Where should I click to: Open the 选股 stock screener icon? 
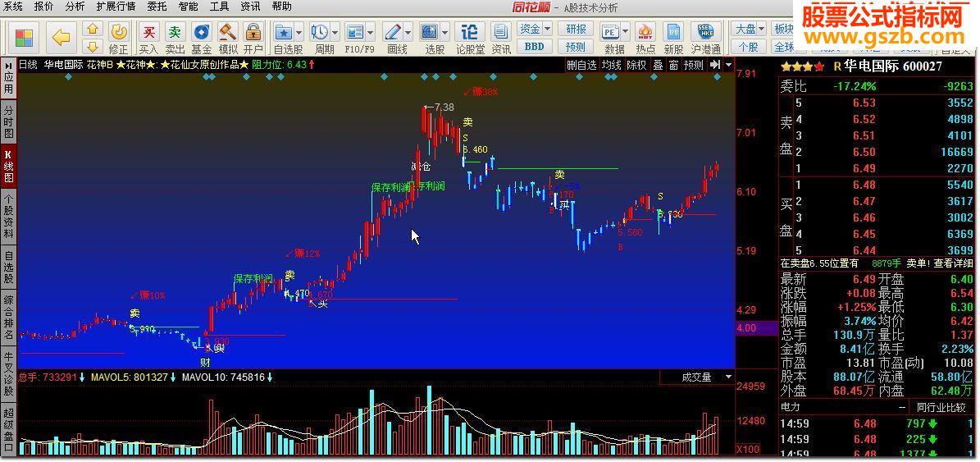[430, 32]
